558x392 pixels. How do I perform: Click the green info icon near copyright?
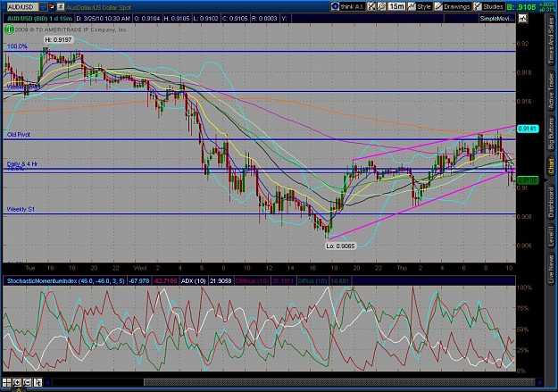tap(9, 29)
